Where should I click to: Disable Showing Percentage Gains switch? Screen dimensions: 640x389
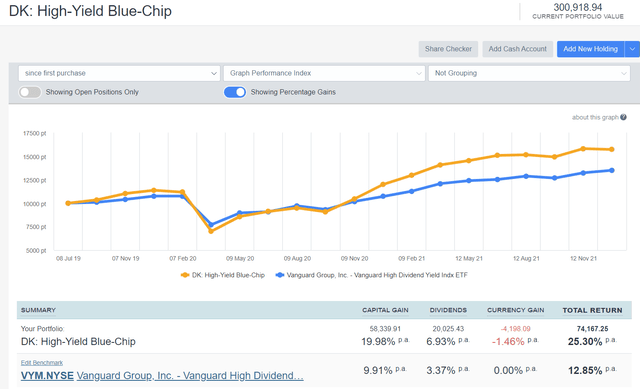[235, 92]
